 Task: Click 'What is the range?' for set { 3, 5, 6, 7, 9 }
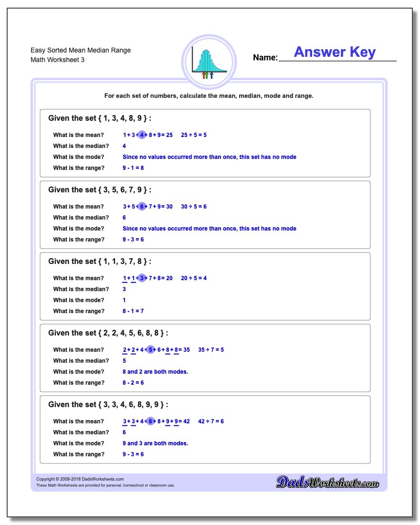click(79, 240)
